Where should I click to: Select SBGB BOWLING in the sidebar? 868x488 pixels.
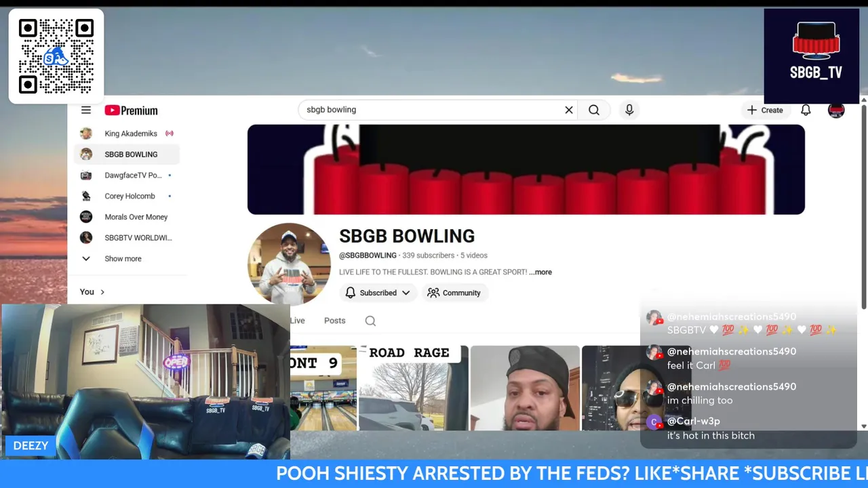pos(127,155)
